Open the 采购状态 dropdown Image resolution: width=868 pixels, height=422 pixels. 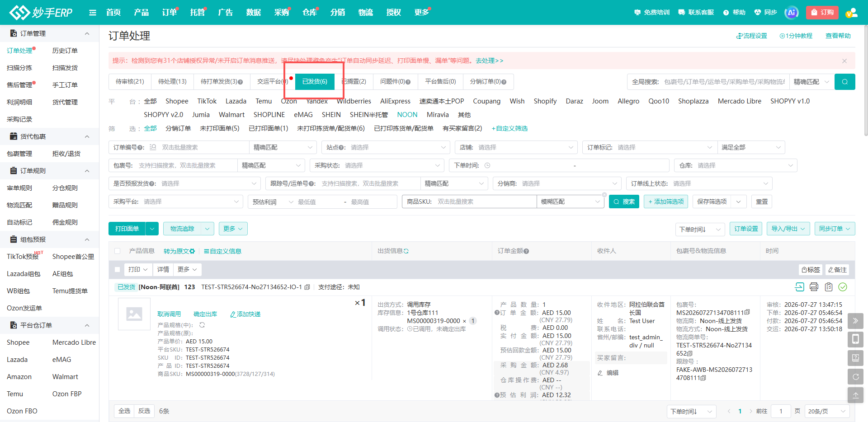(x=377, y=165)
